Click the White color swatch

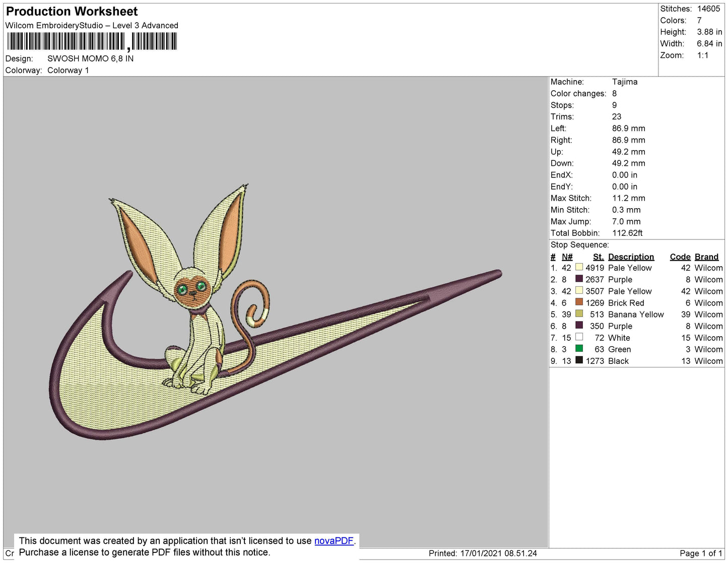pos(579,337)
